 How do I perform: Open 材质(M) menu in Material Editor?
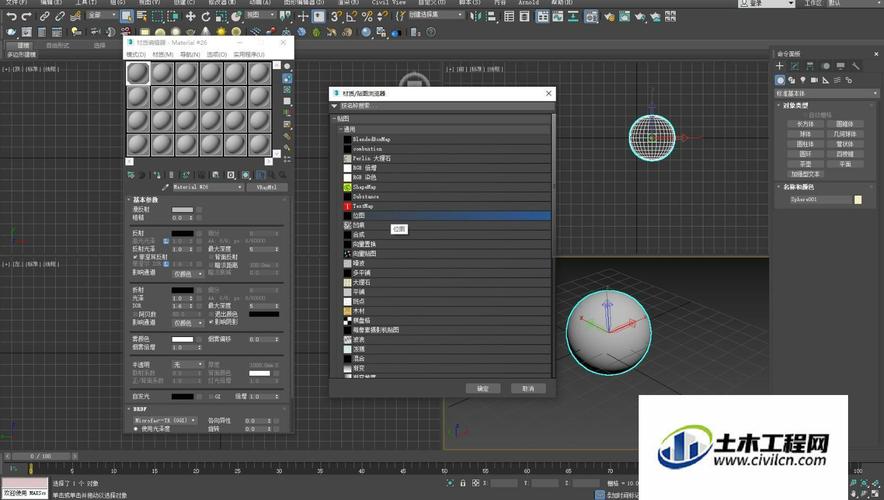(x=162, y=54)
